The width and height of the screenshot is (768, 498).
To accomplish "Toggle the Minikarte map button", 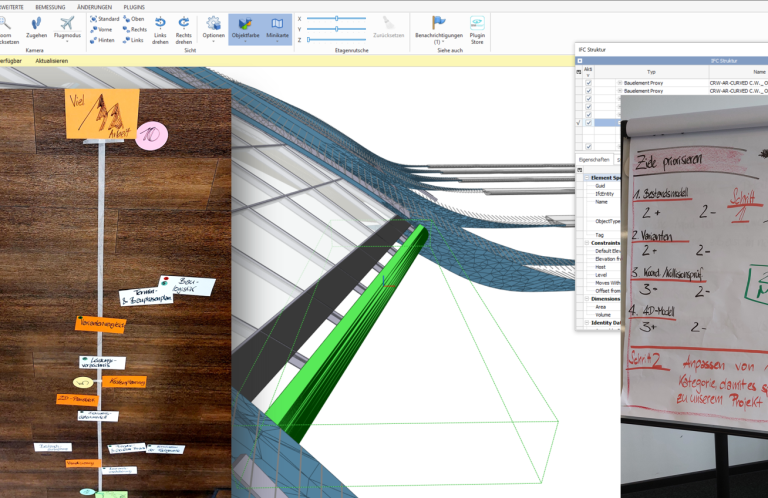I will click(277, 29).
